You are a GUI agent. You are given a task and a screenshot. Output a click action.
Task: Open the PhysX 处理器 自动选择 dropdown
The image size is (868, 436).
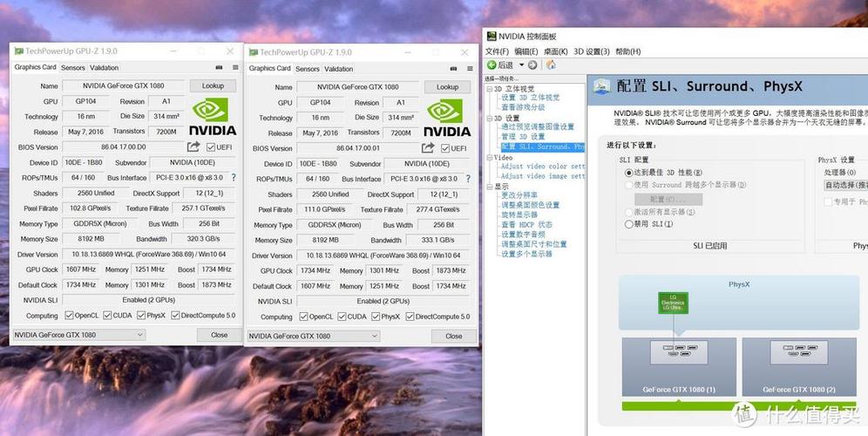click(x=845, y=185)
